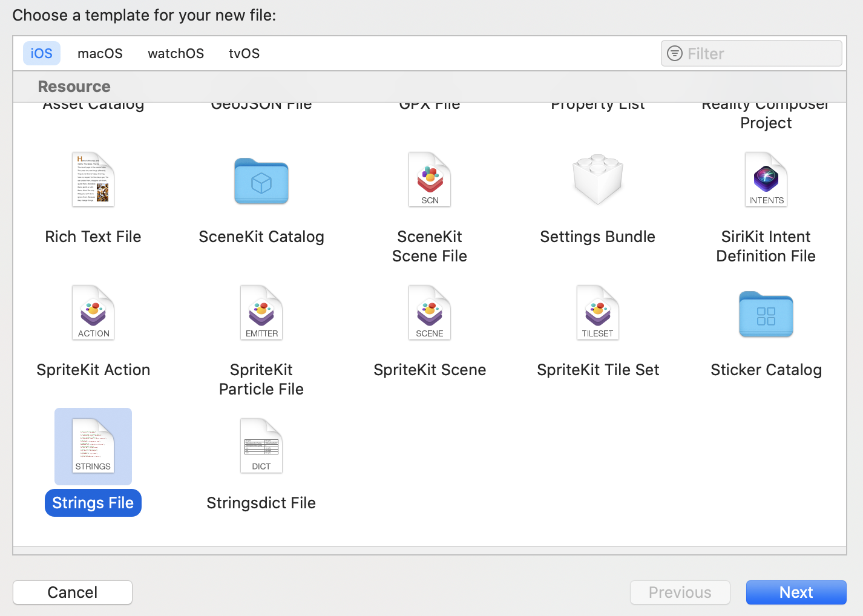Screen dimensions: 863x616
Task: Click the Sticker Catalog label
Action: click(x=766, y=370)
